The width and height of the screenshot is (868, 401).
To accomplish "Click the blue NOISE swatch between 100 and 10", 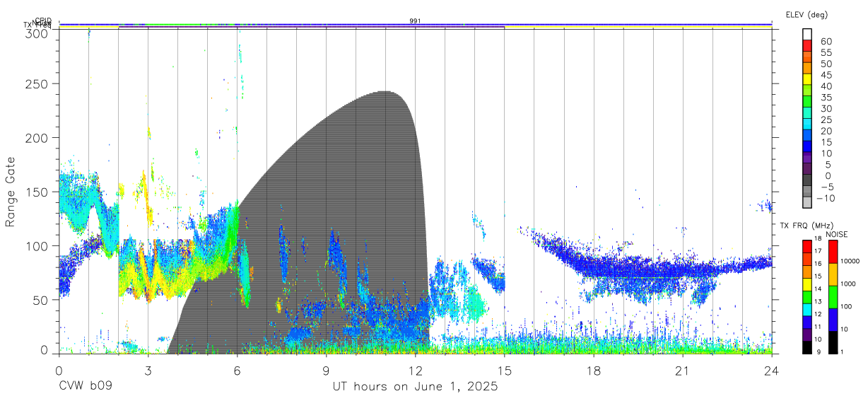I will [832, 320].
